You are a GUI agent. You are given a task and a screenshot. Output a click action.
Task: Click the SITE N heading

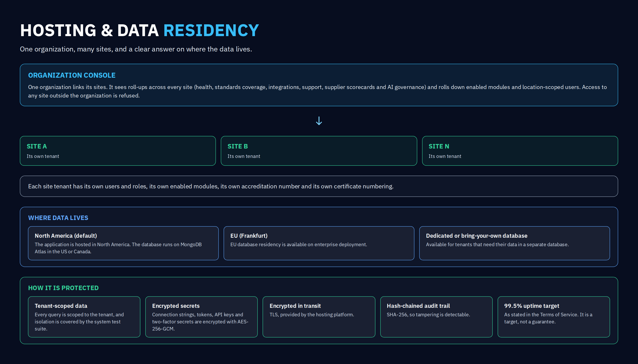point(439,146)
